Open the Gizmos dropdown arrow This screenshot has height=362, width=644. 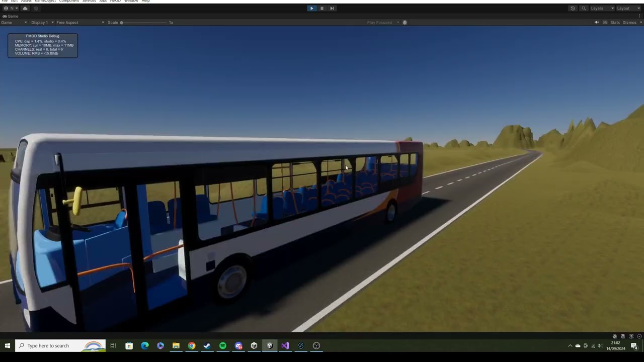point(640,23)
